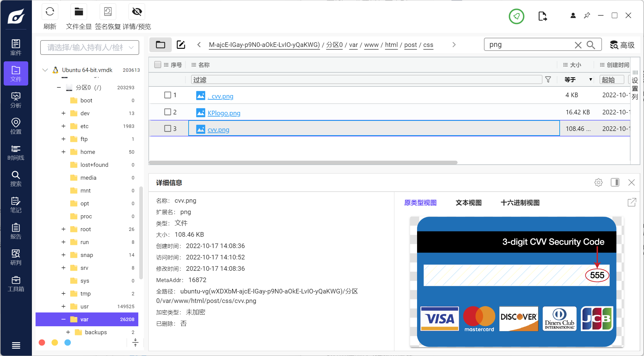
Task: Click the filter funnel icon
Action: tap(548, 80)
